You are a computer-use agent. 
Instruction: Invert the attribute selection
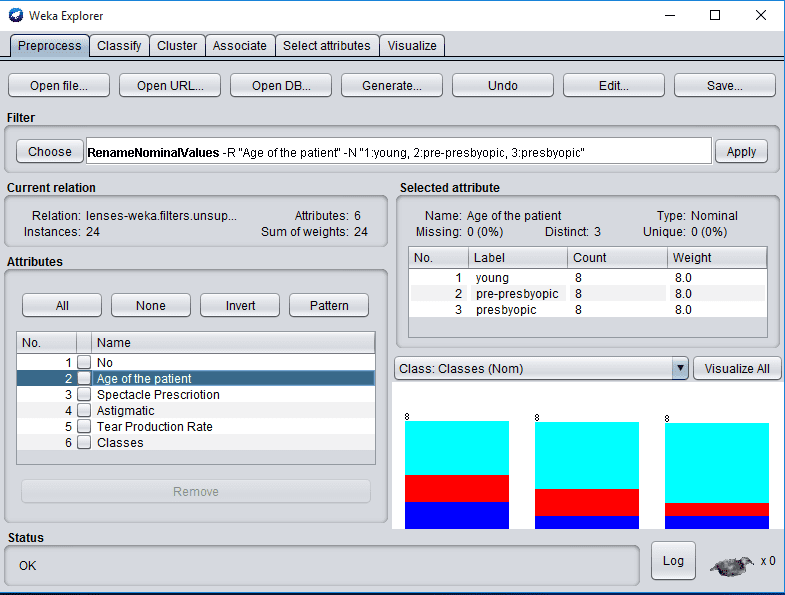coord(240,306)
